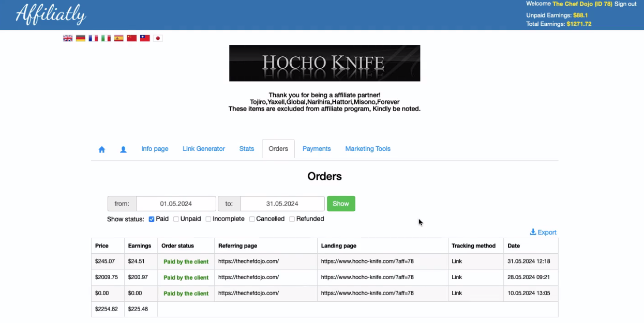Image resolution: width=644 pixels, height=323 pixels.
Task: Click the Referring page column header
Action: pos(237,246)
